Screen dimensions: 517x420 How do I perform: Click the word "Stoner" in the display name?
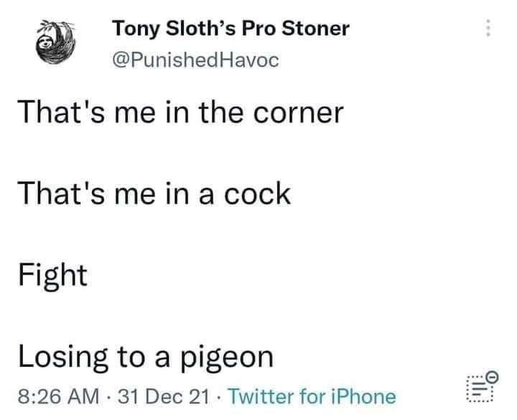point(315,28)
